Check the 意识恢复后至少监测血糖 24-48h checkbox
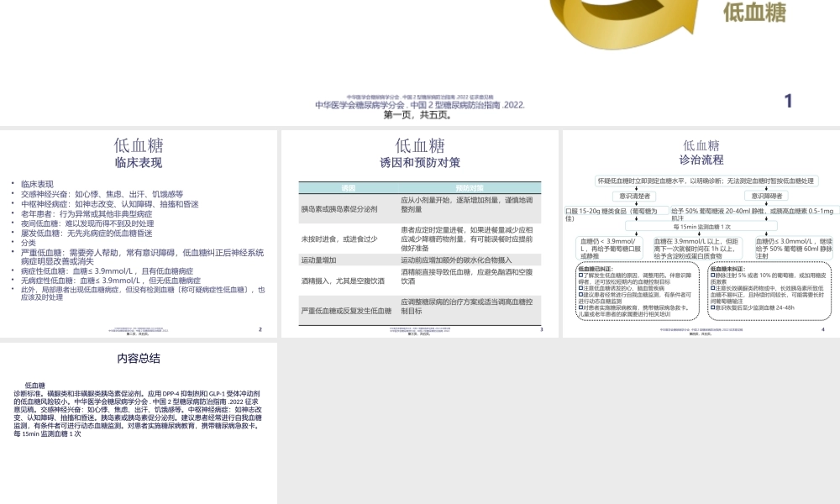The width and height of the screenshot is (840, 504). (x=712, y=307)
